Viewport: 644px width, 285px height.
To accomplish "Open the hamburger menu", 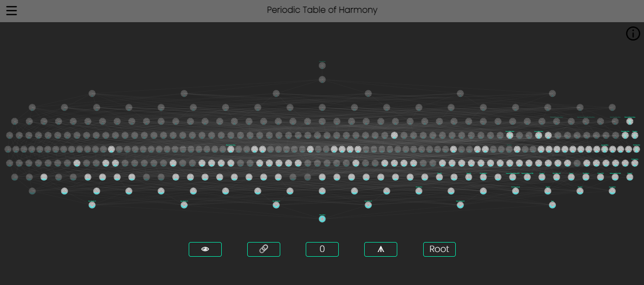I will click(x=11, y=10).
